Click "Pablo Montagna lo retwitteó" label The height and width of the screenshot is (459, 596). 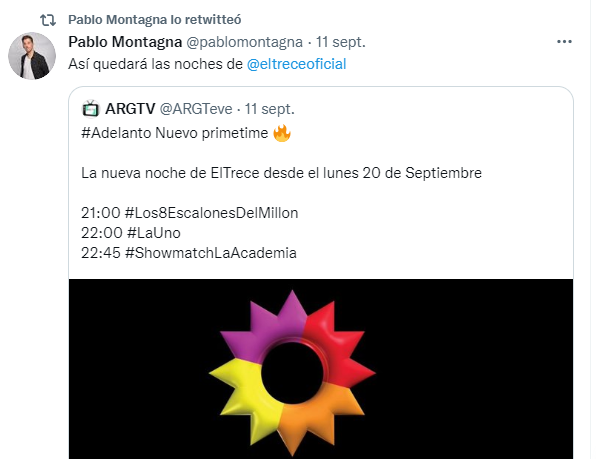coord(155,20)
